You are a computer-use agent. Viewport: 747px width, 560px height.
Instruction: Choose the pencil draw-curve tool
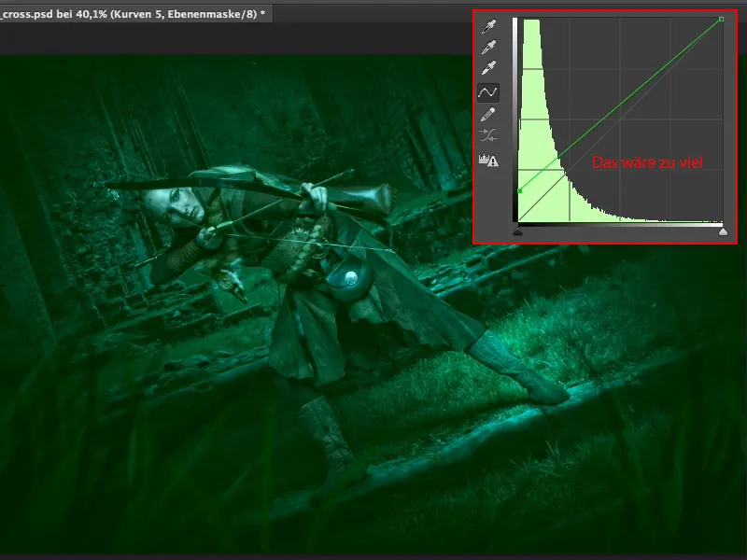pyautogui.click(x=488, y=114)
